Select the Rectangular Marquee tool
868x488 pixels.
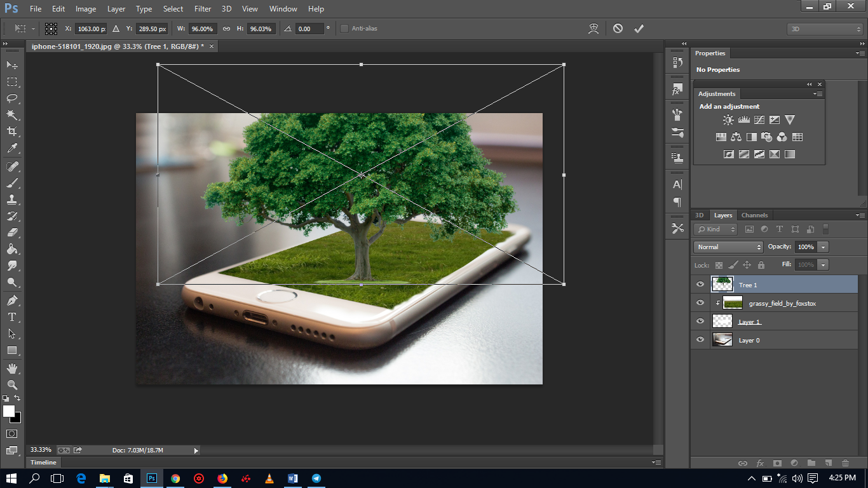click(x=12, y=82)
